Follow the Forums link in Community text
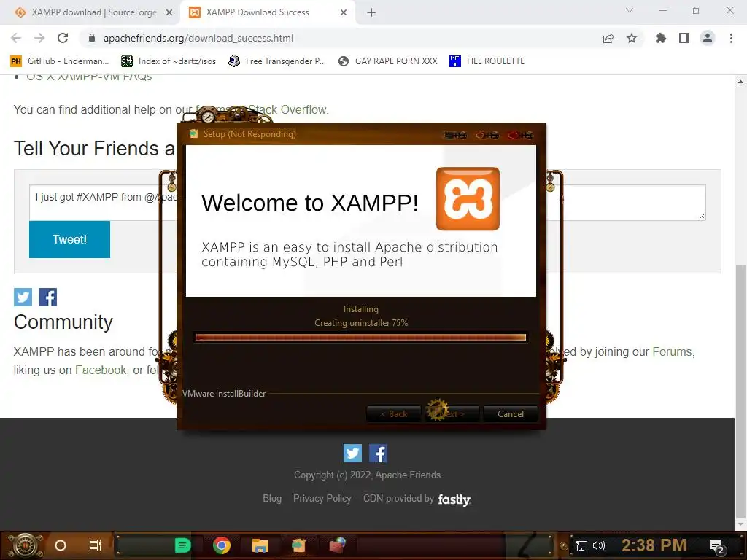This screenshot has width=747, height=560. pos(672,351)
